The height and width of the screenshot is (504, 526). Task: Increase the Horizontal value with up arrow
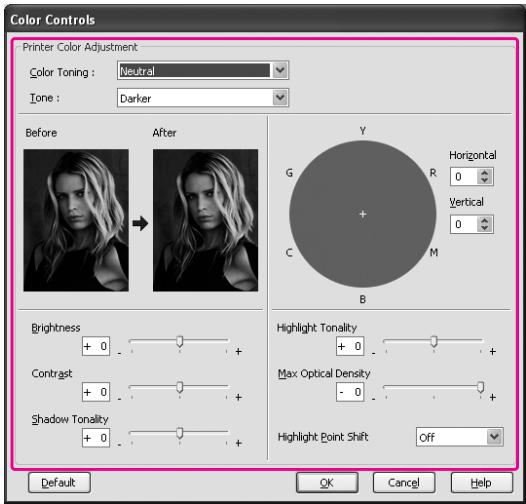coord(484,173)
